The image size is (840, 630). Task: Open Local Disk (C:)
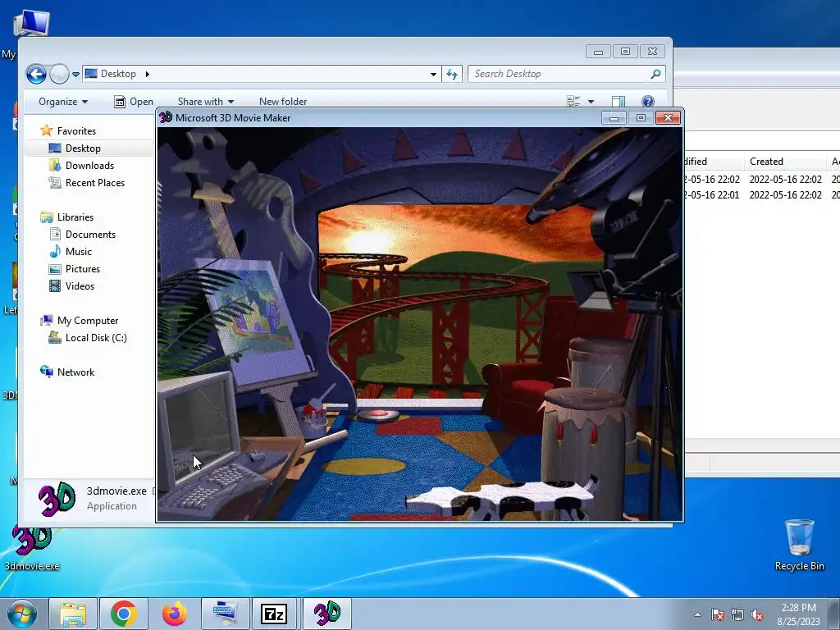point(96,337)
